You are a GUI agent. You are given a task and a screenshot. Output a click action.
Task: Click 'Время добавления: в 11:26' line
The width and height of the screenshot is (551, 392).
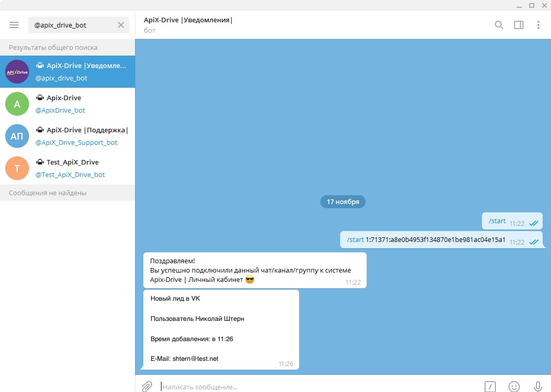tap(192, 339)
